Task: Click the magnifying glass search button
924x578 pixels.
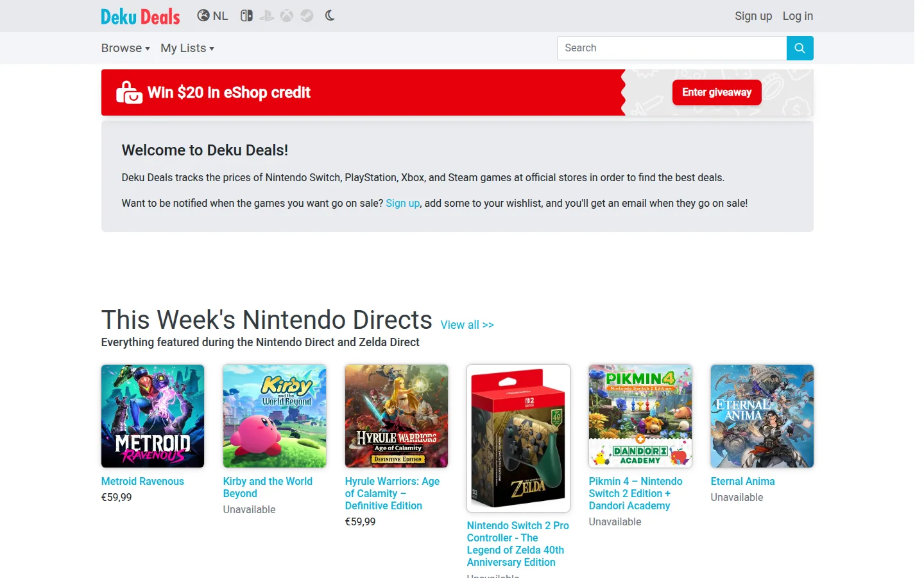Action: (x=800, y=48)
